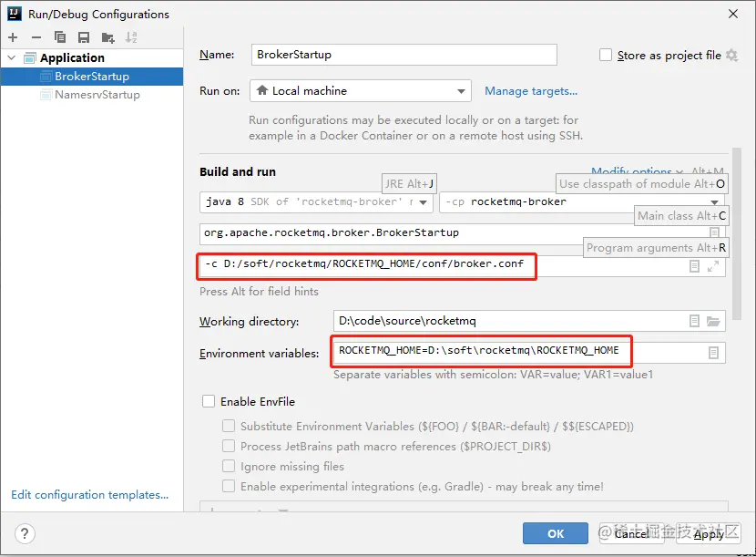756x557 pixels.
Task: Click the JRE Alt+J hint tooltip
Action: pos(409,184)
